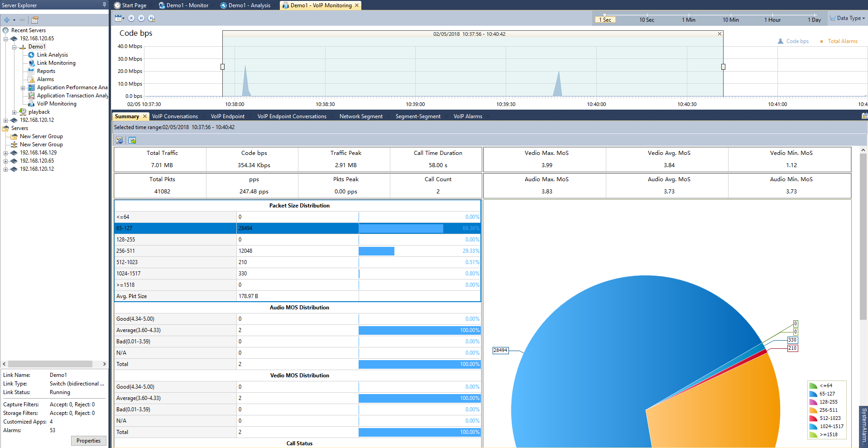868x448 pixels.
Task: Click the remove server minus icon
Action: tap(22, 20)
